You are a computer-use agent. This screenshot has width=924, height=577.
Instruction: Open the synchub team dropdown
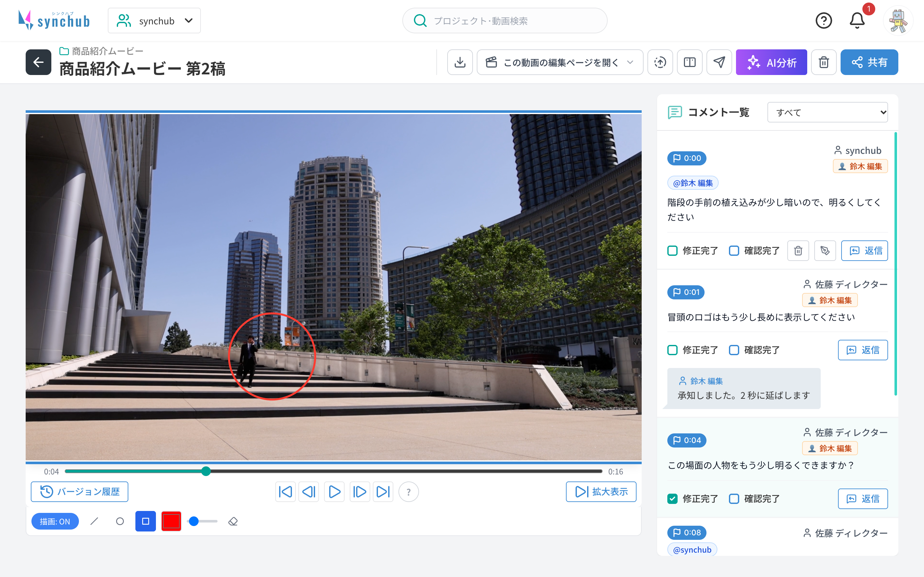(x=154, y=21)
